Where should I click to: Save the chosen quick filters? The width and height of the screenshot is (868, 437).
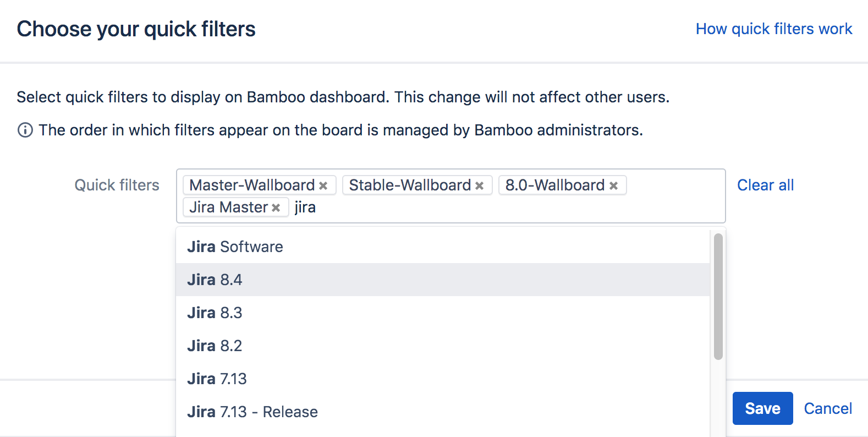pos(762,408)
